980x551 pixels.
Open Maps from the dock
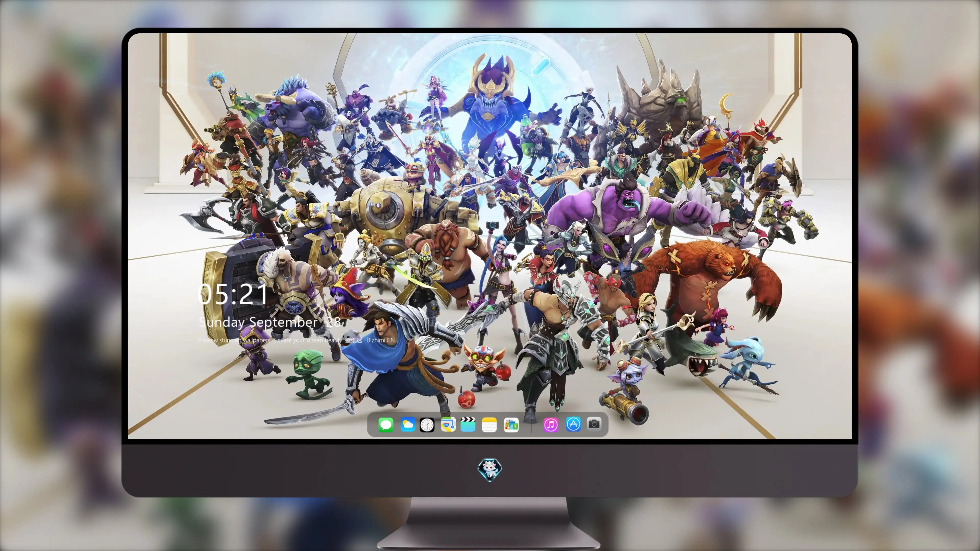(448, 424)
